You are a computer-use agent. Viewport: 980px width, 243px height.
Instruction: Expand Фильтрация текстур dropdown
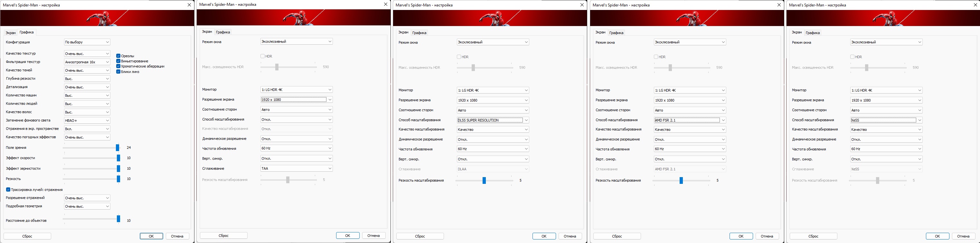pyautogui.click(x=87, y=62)
